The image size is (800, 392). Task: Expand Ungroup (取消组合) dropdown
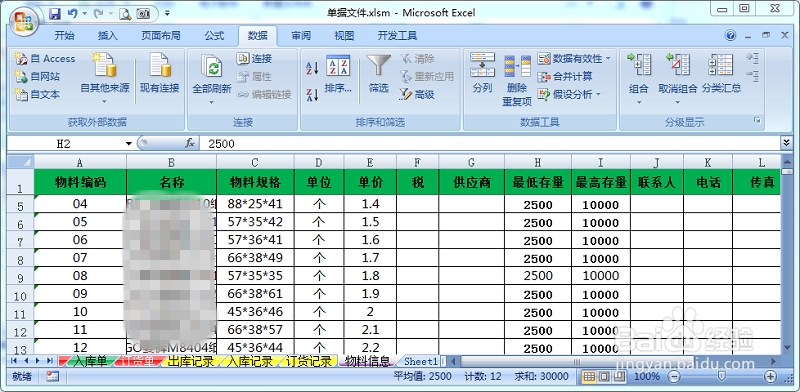678,102
